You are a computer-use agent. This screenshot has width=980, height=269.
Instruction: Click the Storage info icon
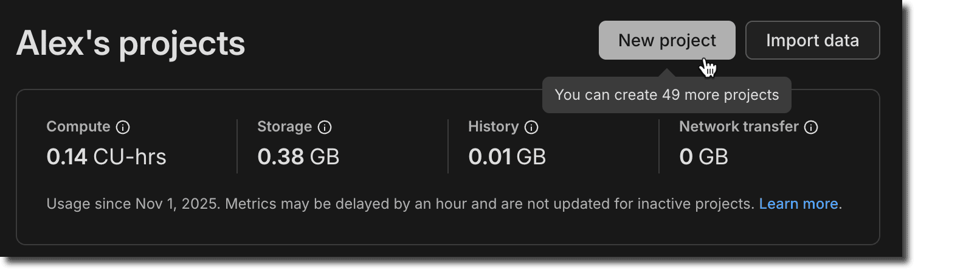click(325, 127)
